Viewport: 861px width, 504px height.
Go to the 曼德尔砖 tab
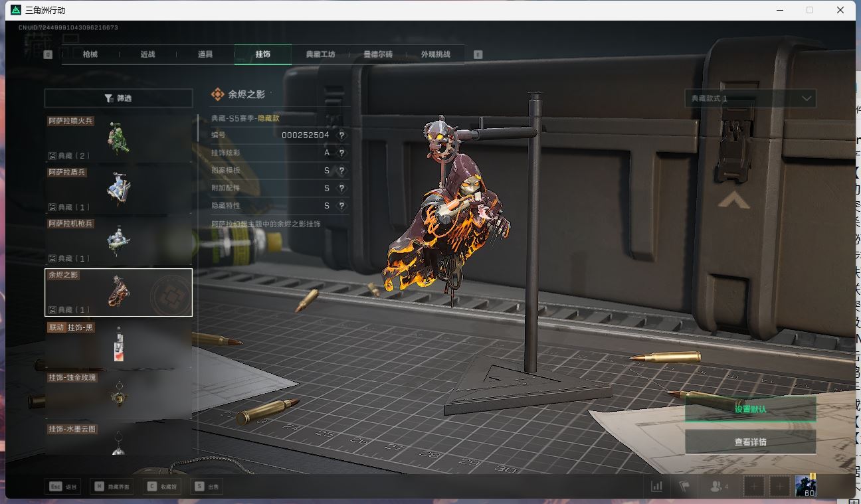(x=377, y=54)
